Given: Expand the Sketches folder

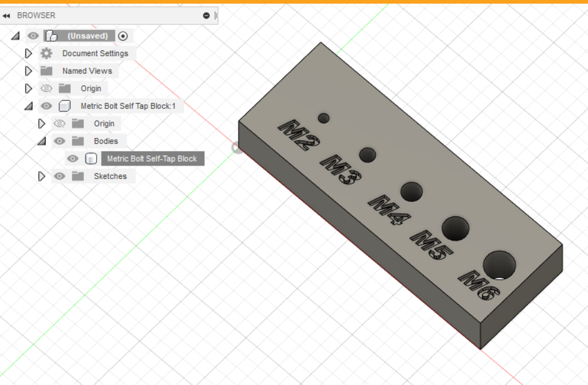Looking at the screenshot, I should coord(41,176).
